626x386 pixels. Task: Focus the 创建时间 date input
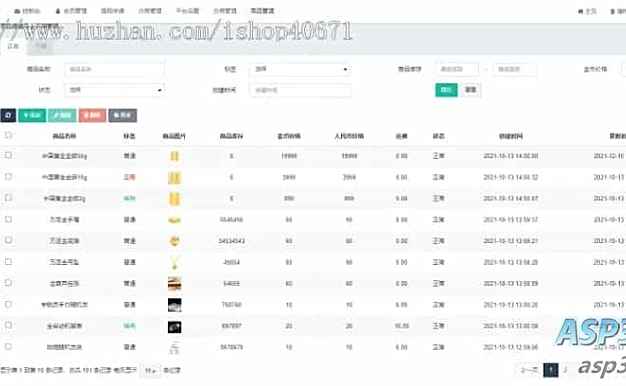click(x=300, y=90)
